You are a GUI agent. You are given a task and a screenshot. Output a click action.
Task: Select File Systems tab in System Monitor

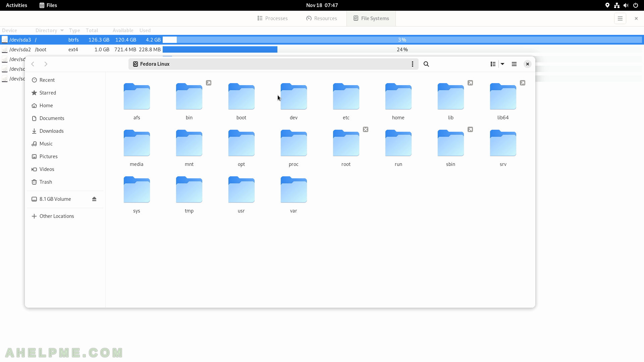pyautogui.click(x=371, y=18)
